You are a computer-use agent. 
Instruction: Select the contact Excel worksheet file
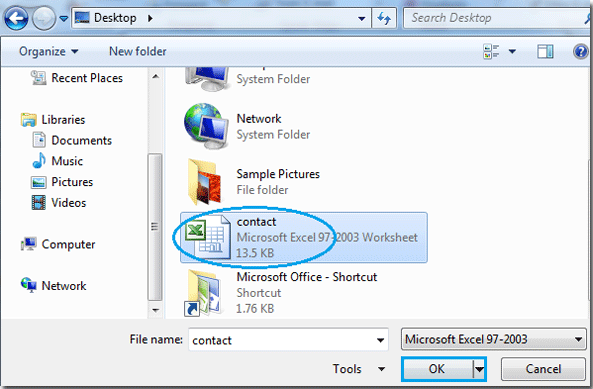click(x=304, y=237)
